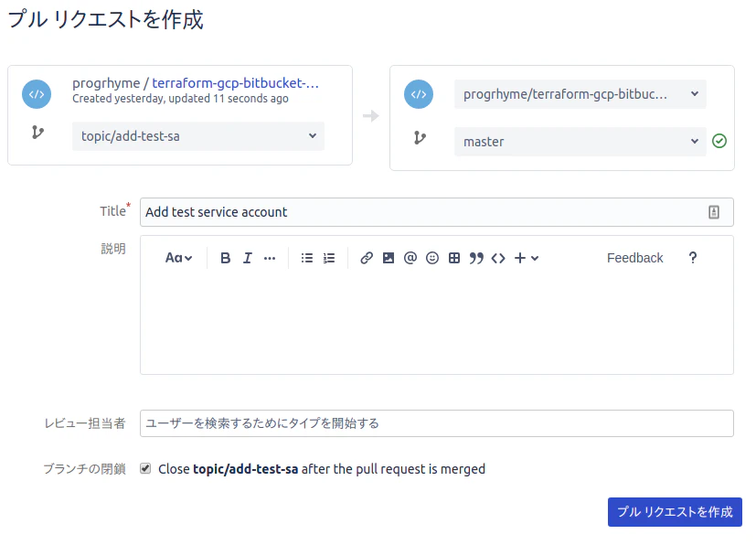
Task: Open the Aa text style dropdown
Action: (179, 258)
